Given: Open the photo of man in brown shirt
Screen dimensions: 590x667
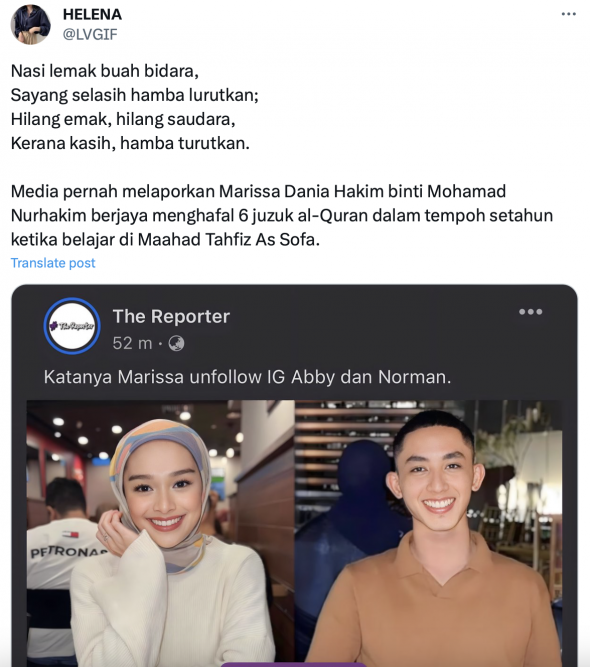Looking at the screenshot, I should (428, 533).
